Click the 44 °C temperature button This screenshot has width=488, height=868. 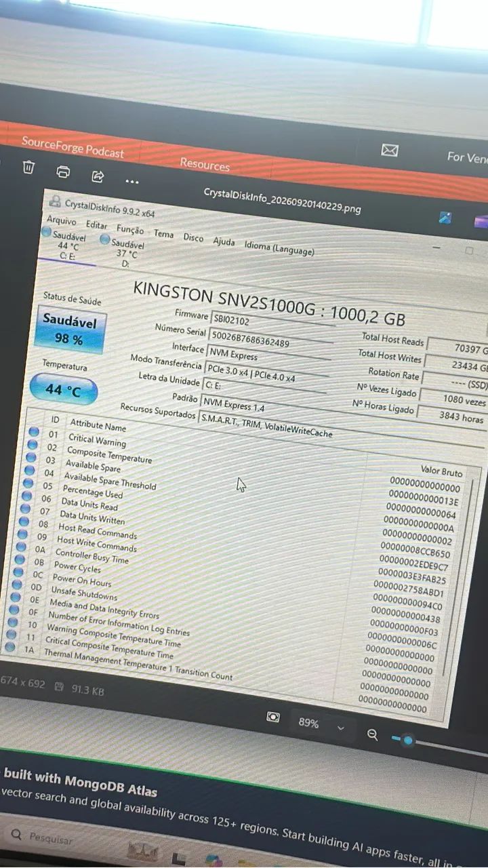[64, 389]
